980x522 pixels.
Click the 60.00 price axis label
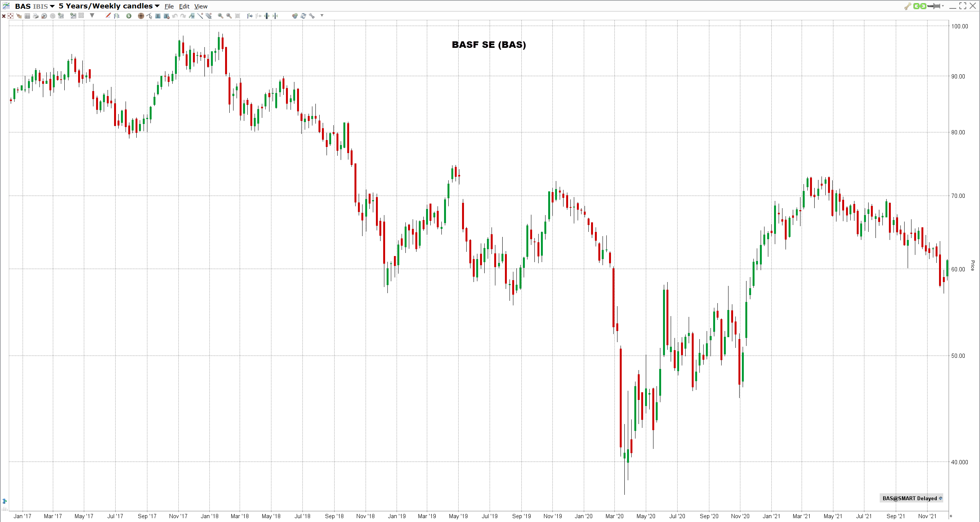(958, 269)
